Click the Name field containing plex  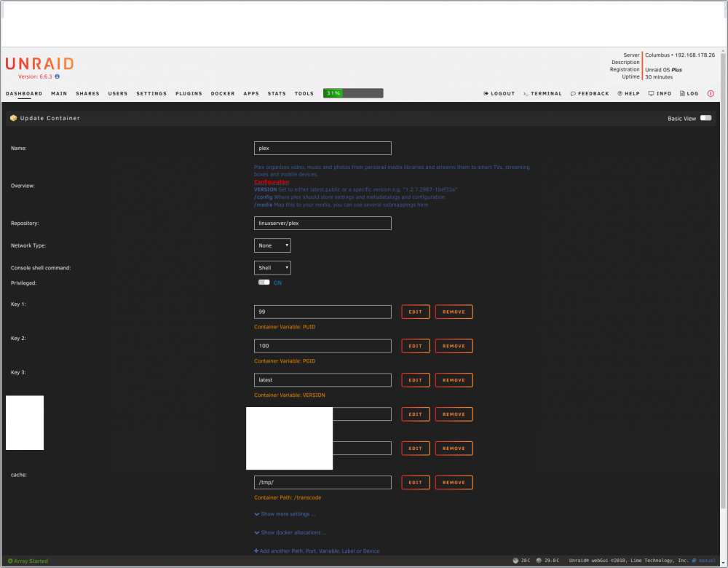click(323, 148)
